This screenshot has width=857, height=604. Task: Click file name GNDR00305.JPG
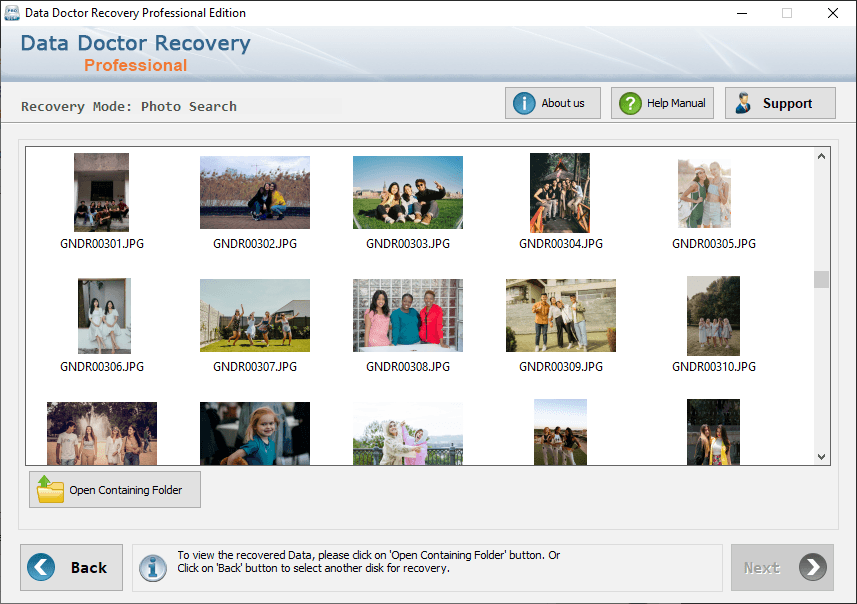[x=714, y=244]
